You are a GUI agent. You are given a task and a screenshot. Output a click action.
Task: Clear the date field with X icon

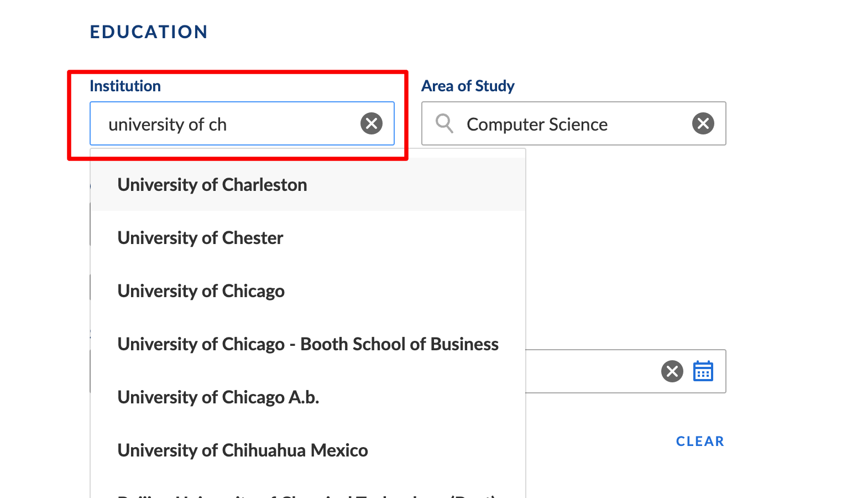[x=672, y=371]
